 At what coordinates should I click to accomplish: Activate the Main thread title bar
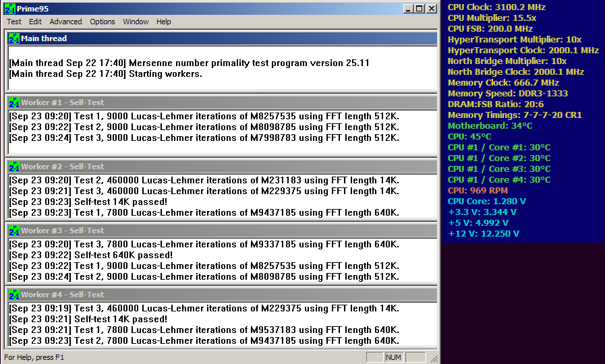coord(223,38)
